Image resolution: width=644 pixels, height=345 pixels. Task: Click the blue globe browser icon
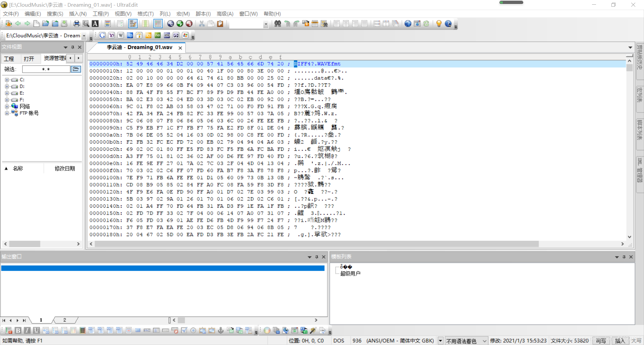[408, 23]
